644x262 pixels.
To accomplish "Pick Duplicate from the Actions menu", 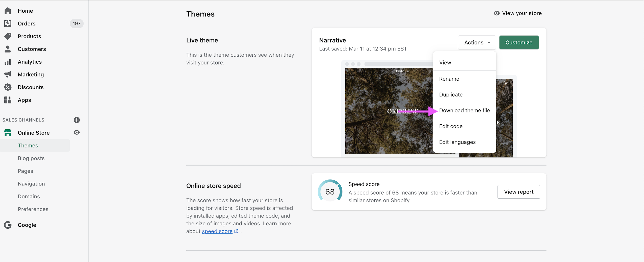I will [x=451, y=95].
